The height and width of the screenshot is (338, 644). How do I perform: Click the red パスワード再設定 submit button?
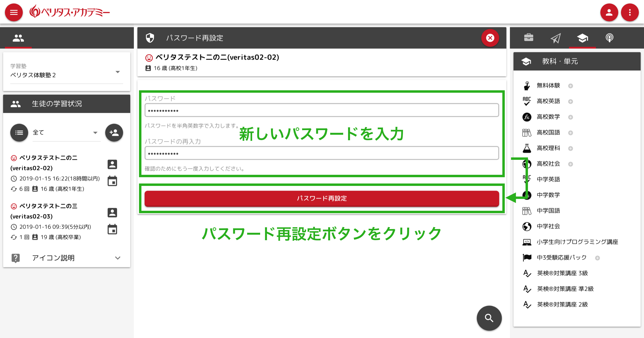(322, 198)
